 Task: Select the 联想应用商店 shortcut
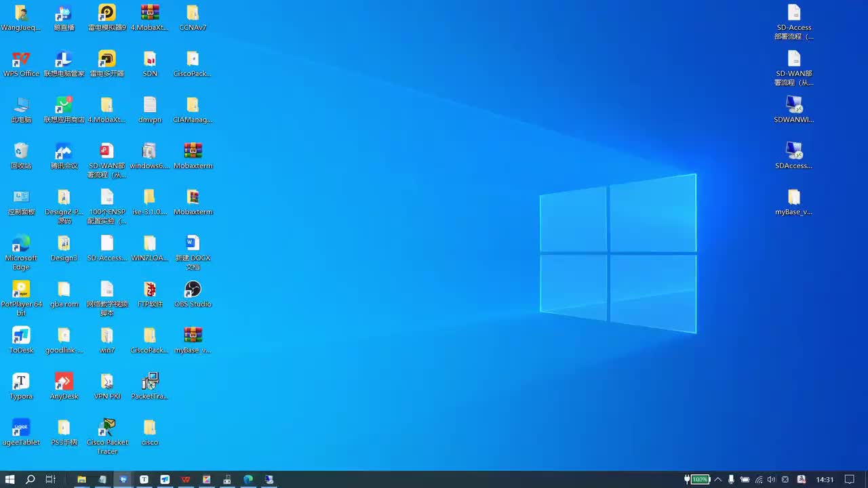point(64,110)
